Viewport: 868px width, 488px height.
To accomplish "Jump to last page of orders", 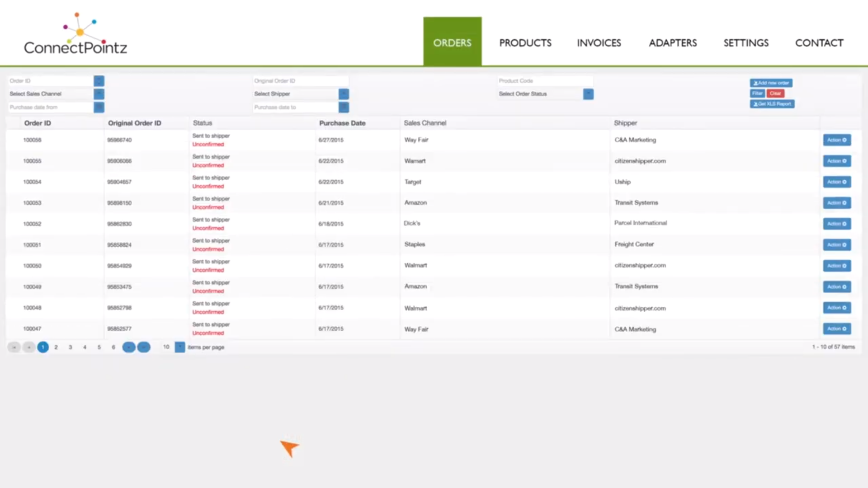I will (x=144, y=347).
